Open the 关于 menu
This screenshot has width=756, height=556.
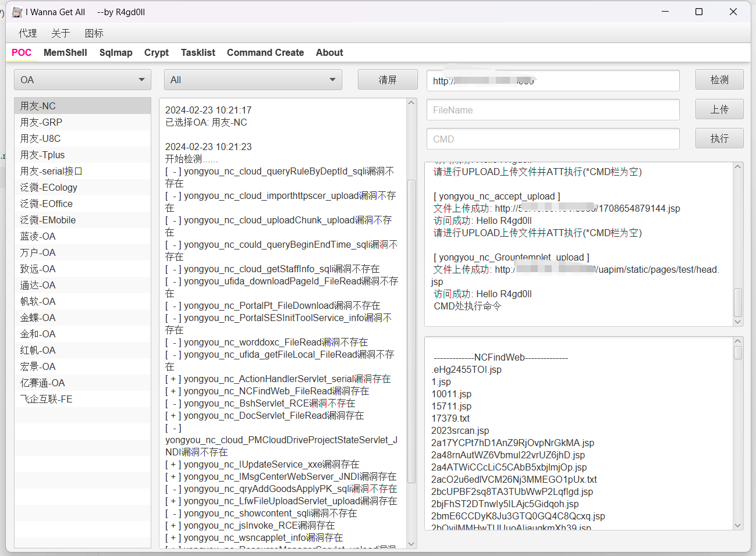(61, 33)
